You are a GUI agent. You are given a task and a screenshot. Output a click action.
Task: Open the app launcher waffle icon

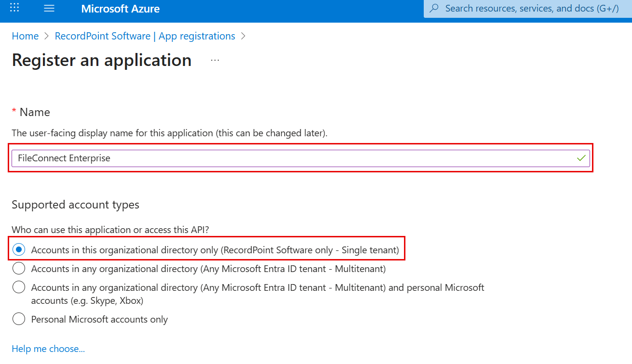pyautogui.click(x=14, y=8)
